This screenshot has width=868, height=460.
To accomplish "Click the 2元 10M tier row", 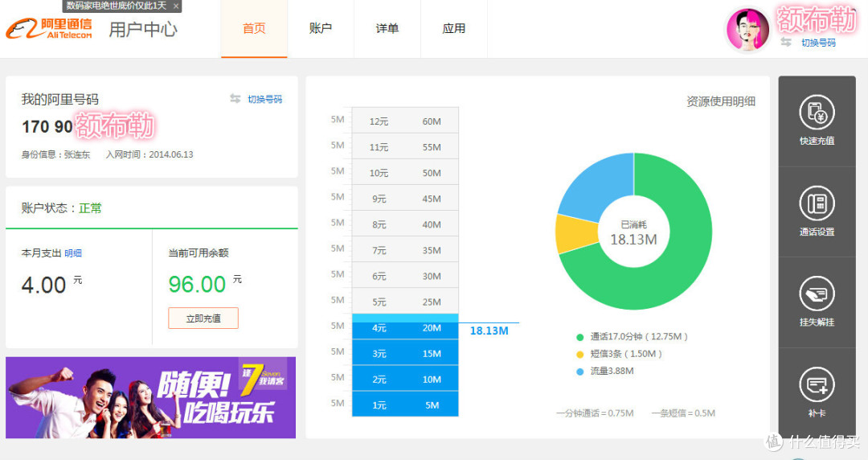I will click(x=405, y=379).
